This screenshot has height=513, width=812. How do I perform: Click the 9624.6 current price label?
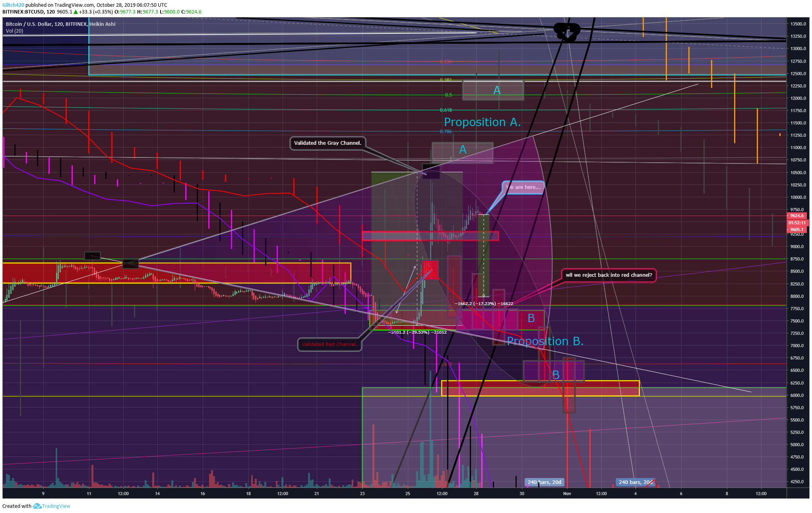point(797,216)
